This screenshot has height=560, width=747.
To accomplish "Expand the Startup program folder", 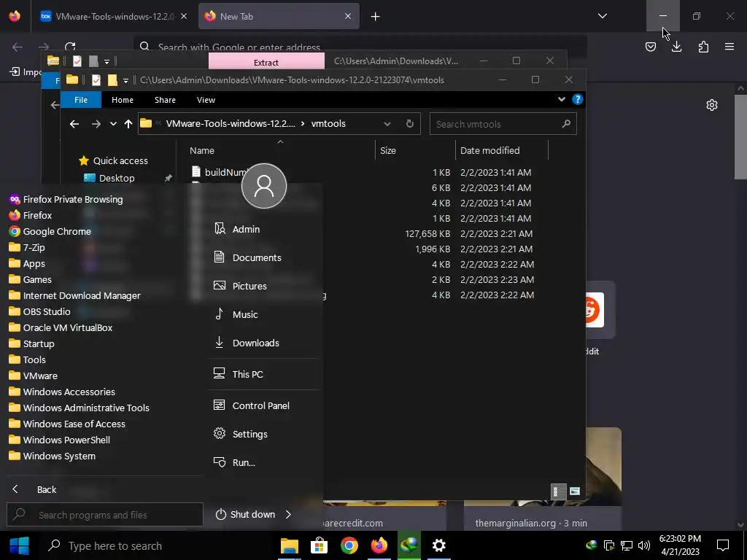I will pos(32,344).
